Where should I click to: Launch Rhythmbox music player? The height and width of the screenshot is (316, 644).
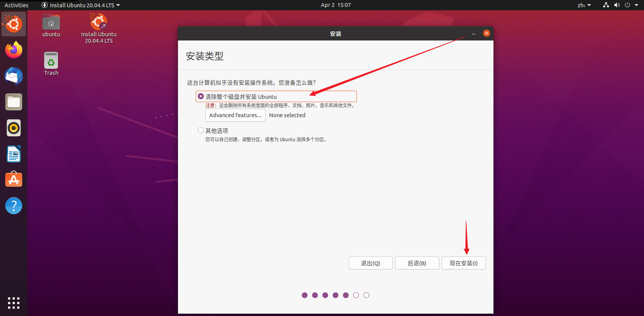14,128
